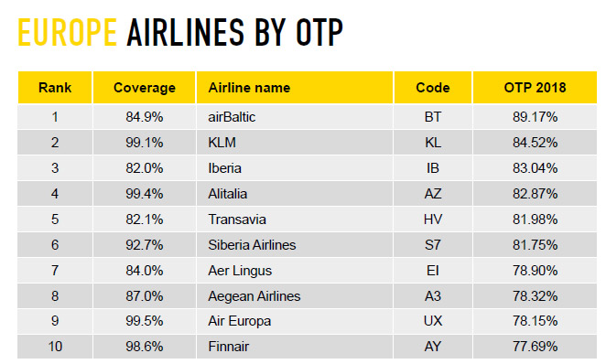Click the Code column header
The width and height of the screenshot is (606, 364).
[x=432, y=88]
